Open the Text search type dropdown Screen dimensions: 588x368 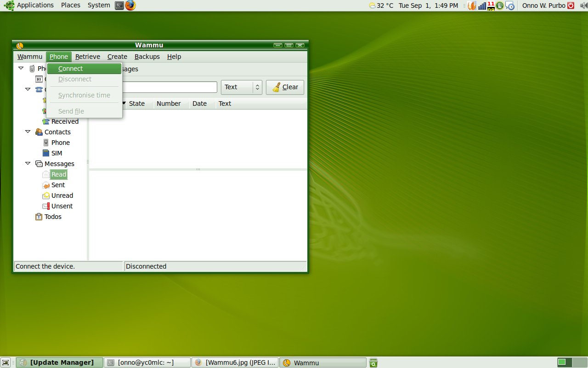click(x=241, y=87)
